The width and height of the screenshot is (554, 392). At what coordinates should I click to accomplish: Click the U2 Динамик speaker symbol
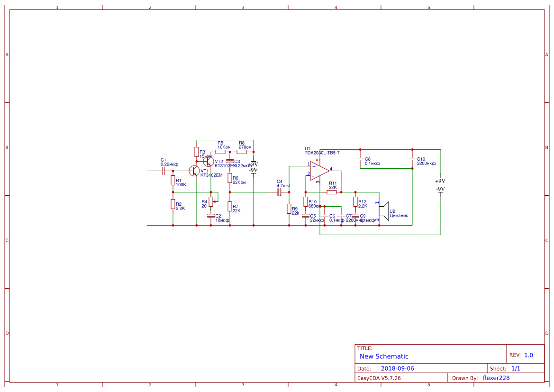click(385, 210)
